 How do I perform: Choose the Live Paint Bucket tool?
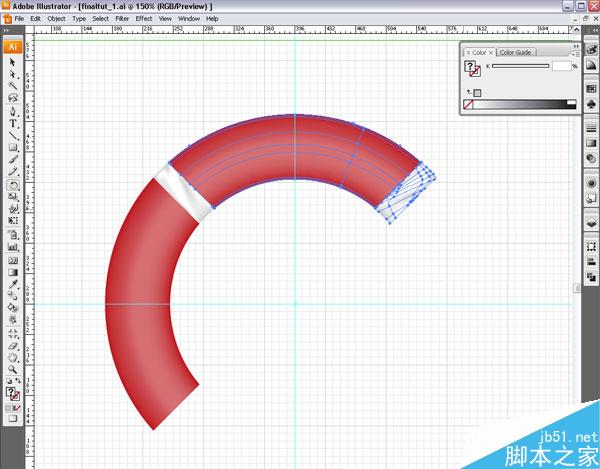[13, 308]
